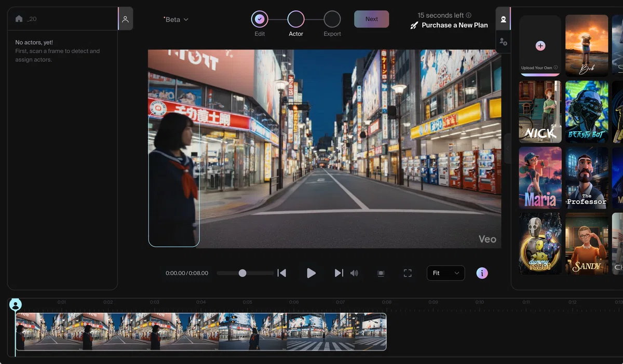Click the Upload Your Own plus card
Image resolution: width=623 pixels, height=364 pixels.
(x=540, y=46)
